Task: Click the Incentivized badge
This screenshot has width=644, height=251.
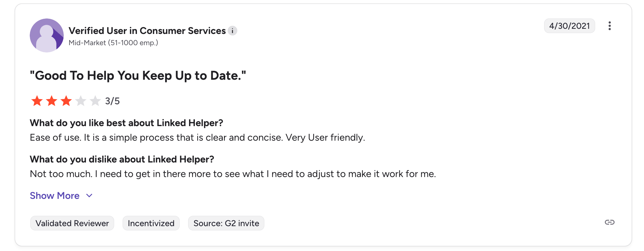Action: coord(151,223)
